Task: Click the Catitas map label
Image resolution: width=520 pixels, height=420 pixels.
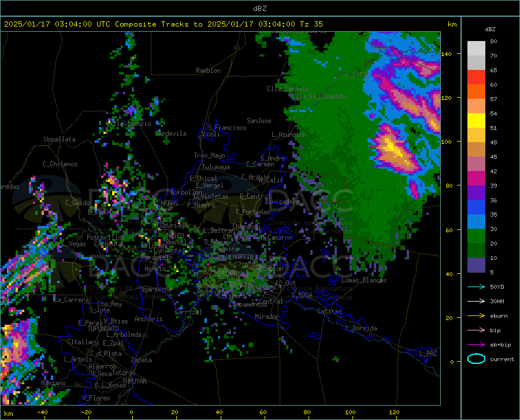Action: coord(330,311)
